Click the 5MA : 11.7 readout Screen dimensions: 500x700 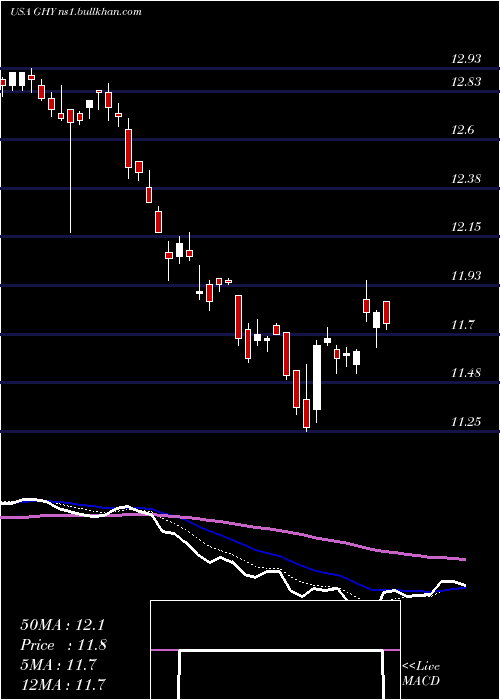58,665
